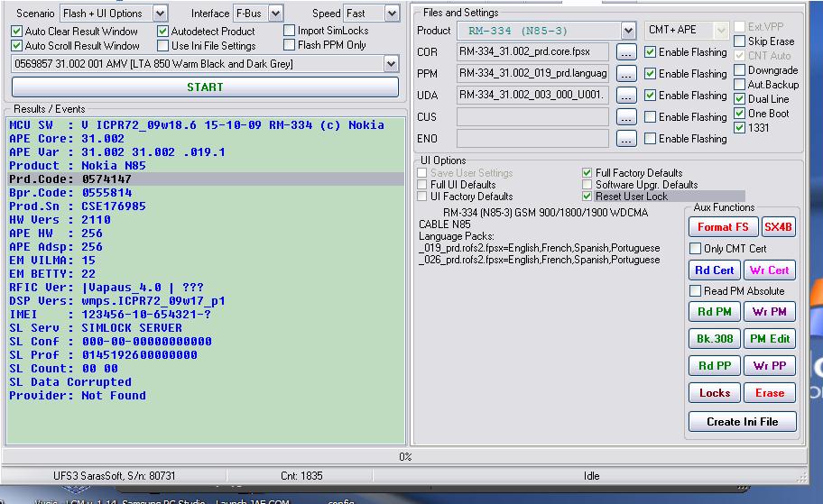Click the Cnt: 1835 status entry

click(301, 476)
